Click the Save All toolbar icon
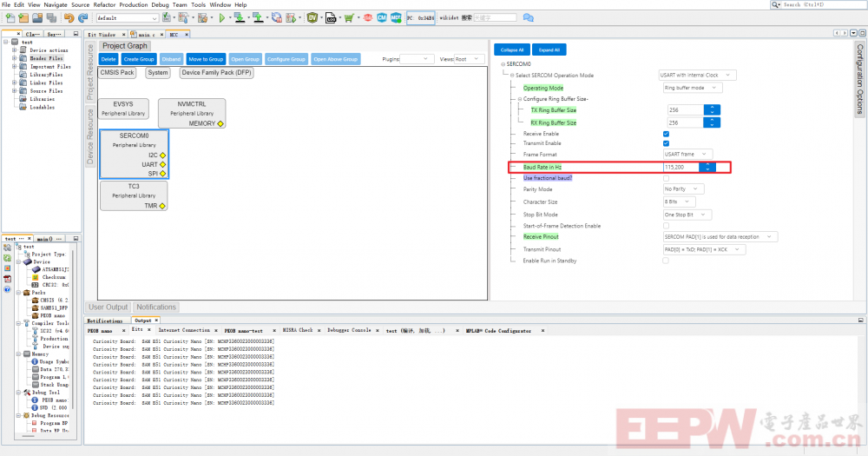The width and height of the screenshot is (868, 456). (x=51, y=17)
